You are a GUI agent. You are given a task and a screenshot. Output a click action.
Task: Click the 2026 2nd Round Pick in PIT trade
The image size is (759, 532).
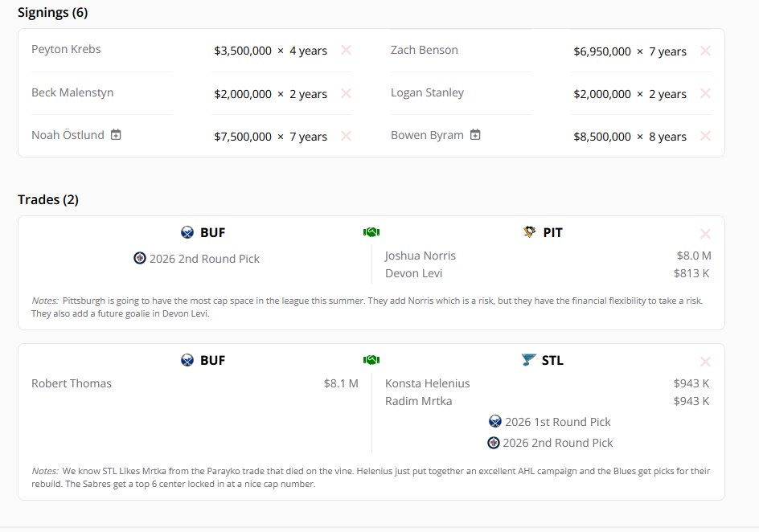pyautogui.click(x=204, y=259)
